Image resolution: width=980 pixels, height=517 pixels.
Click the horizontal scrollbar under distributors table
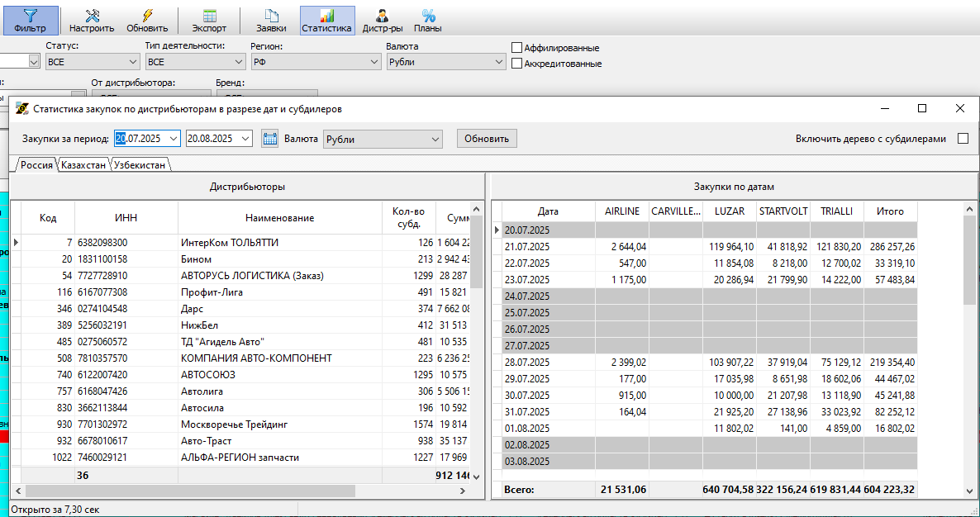pyautogui.click(x=240, y=491)
